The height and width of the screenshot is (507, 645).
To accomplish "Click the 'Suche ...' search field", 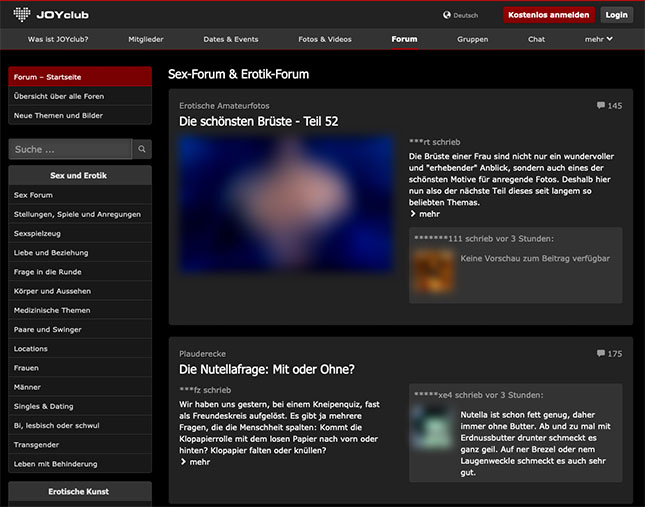I will click(70, 149).
